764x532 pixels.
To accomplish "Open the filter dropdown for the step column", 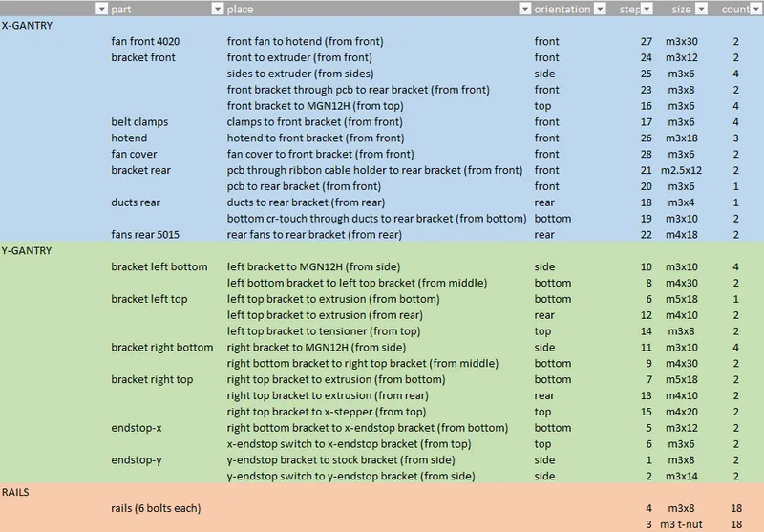I will tap(647, 9).
